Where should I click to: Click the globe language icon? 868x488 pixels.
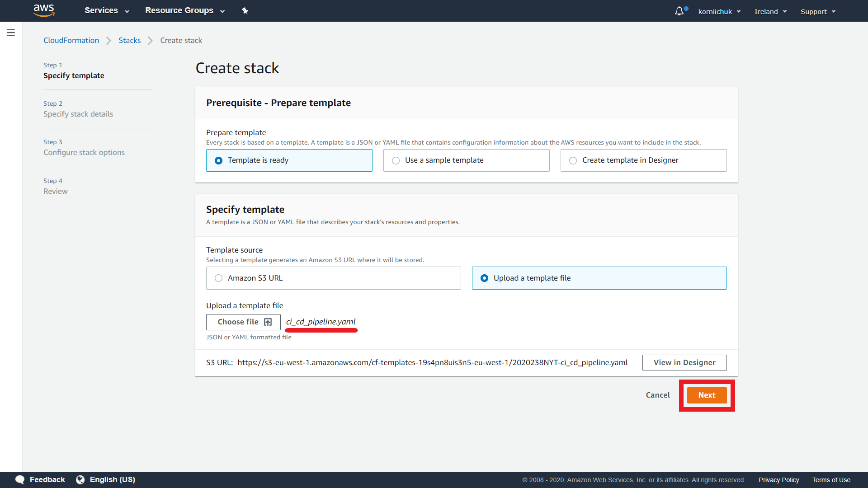pyautogui.click(x=80, y=479)
